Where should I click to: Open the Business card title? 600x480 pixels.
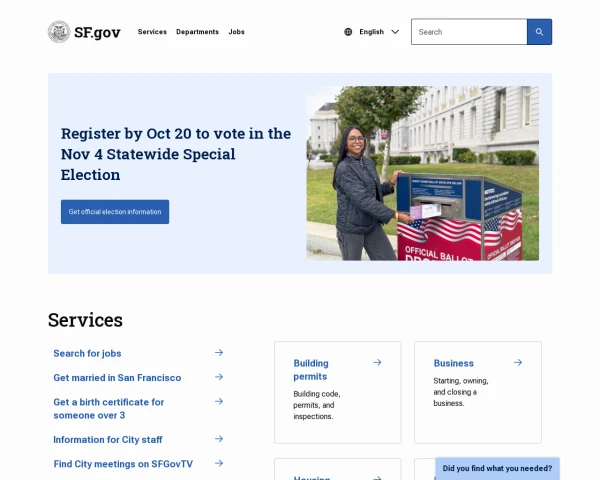click(x=453, y=363)
